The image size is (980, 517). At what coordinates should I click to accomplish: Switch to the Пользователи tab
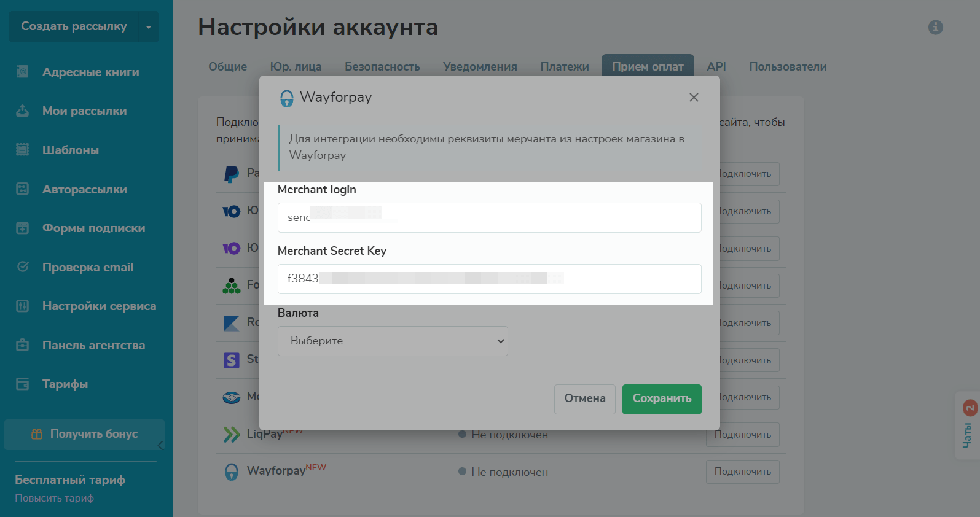(x=787, y=66)
